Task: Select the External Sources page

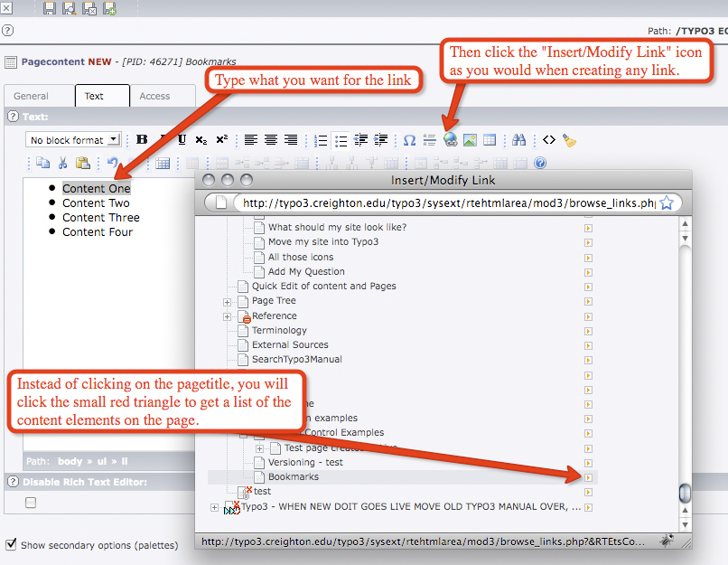Action: point(290,344)
